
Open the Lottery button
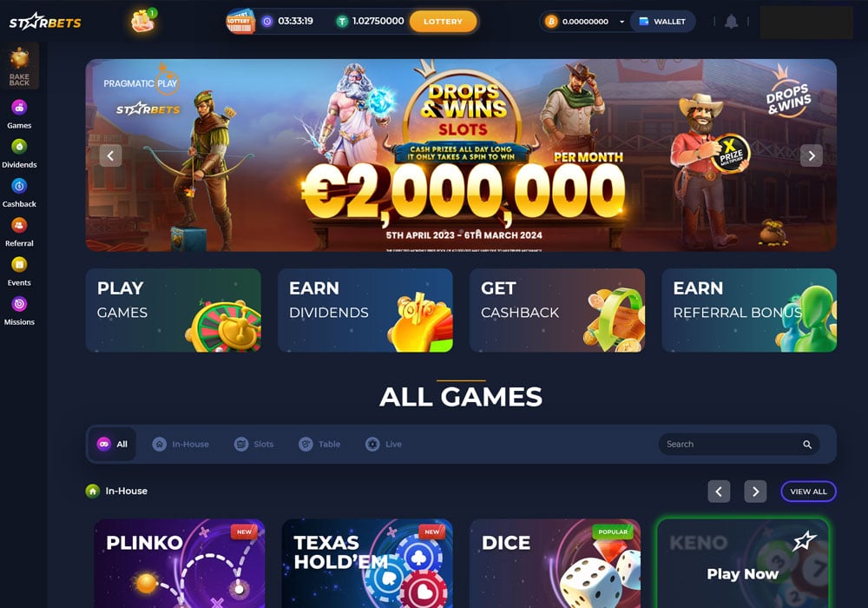[x=443, y=22]
